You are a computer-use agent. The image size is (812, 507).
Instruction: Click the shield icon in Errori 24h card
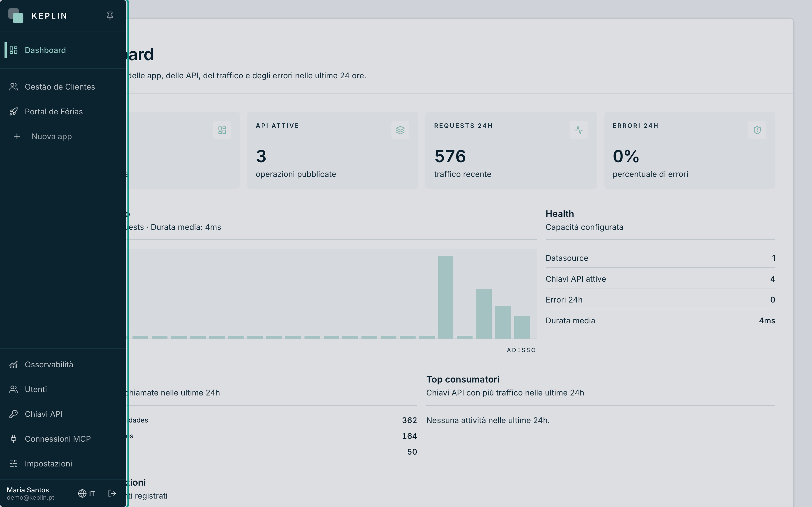[757, 130]
